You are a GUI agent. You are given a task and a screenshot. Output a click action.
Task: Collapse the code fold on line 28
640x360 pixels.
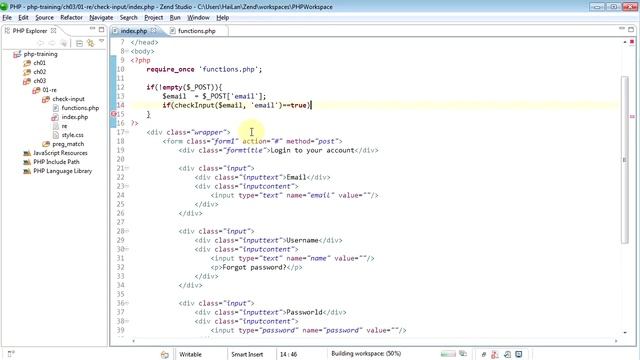(x=127, y=231)
